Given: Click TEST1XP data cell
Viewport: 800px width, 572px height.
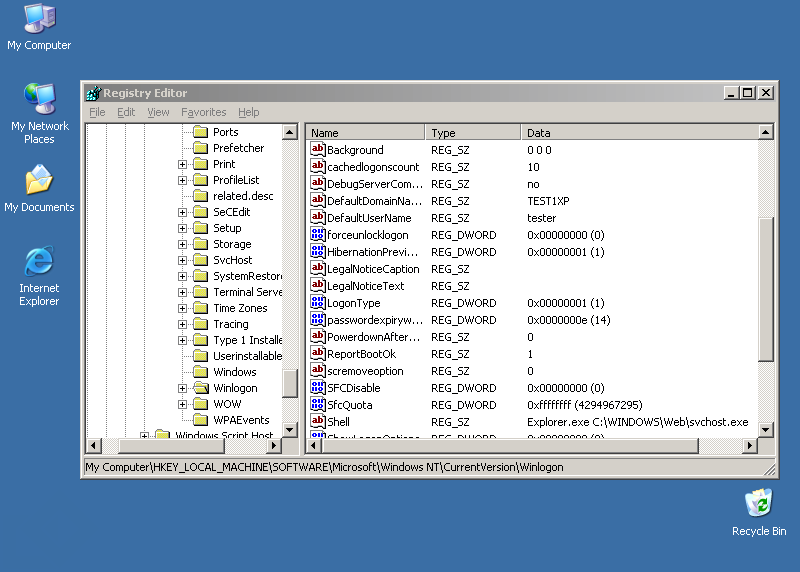Looking at the screenshot, I should pyautogui.click(x=548, y=201).
